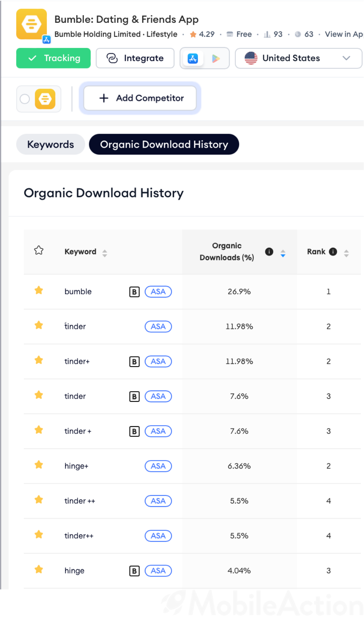This screenshot has width=364, height=617.
Task: Click the ASA badge in the tinder+ 11.98% row
Action: [x=158, y=362]
